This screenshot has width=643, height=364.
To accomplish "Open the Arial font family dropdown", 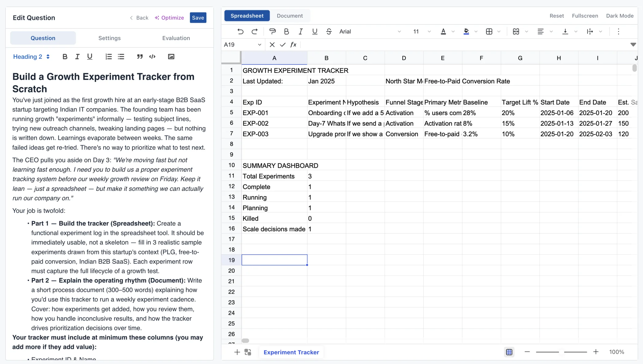I will pos(370,32).
